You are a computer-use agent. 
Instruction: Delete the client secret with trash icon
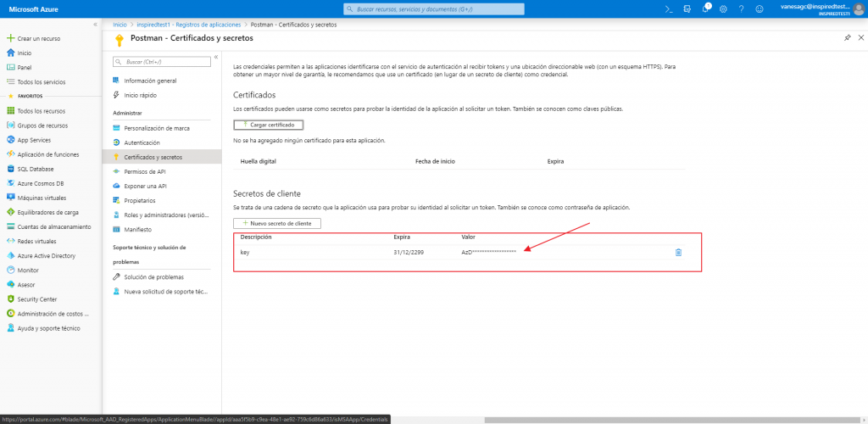coord(678,252)
